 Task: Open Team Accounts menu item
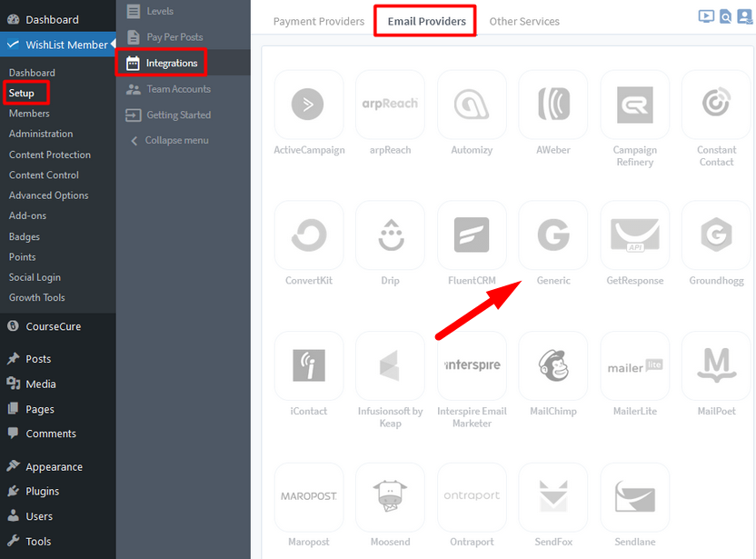(184, 89)
